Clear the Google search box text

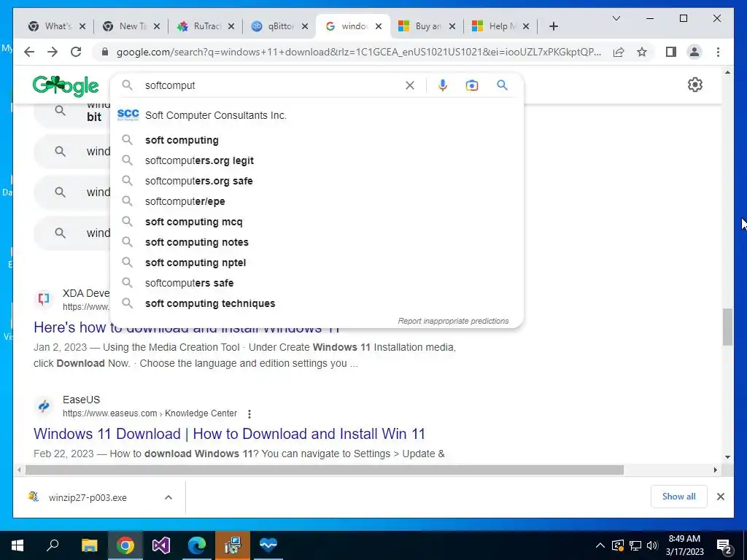[x=410, y=85]
